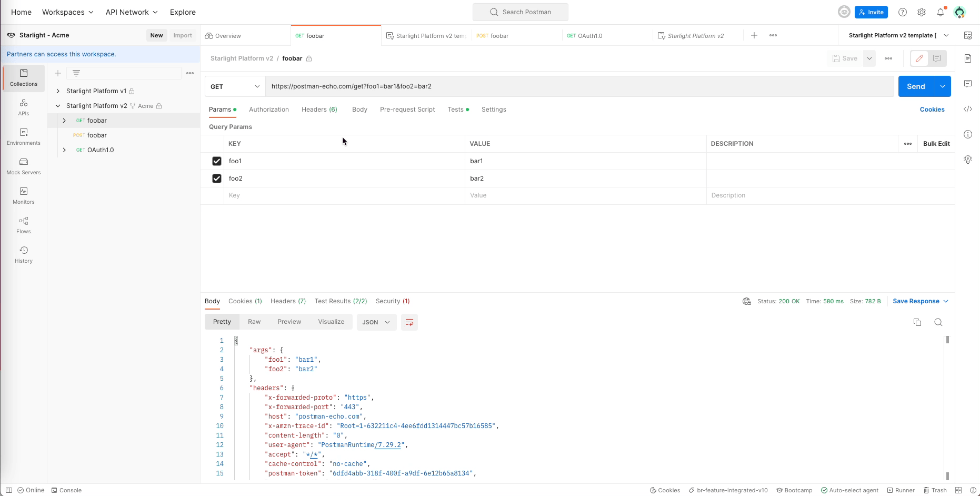Open the Flows sidebar panel
The height and width of the screenshot is (496, 980).
tap(24, 225)
